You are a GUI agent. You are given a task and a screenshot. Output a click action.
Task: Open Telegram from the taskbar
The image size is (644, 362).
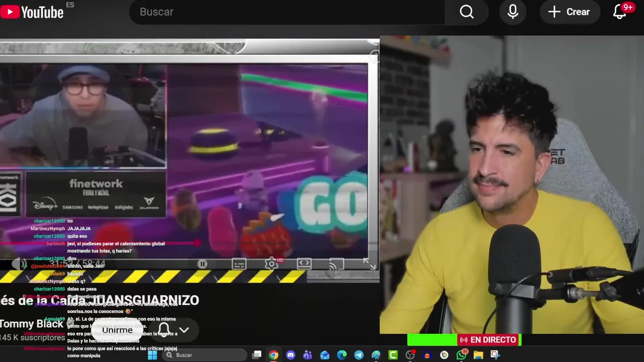(x=359, y=355)
